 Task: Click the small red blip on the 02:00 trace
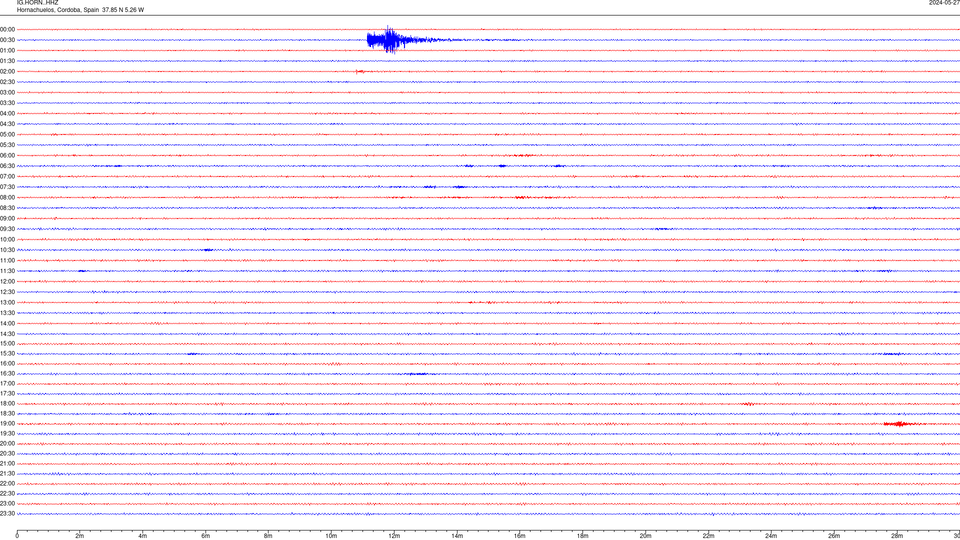pos(360,72)
